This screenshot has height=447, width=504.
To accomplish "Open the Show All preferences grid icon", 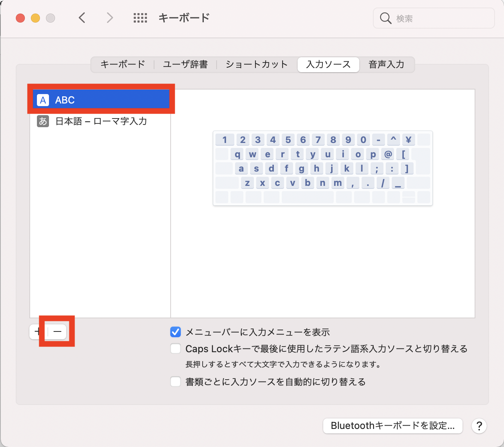I will click(x=140, y=17).
